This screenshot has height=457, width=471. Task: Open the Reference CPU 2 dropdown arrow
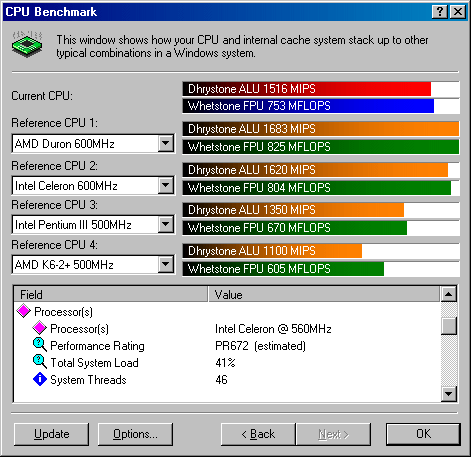point(166,185)
